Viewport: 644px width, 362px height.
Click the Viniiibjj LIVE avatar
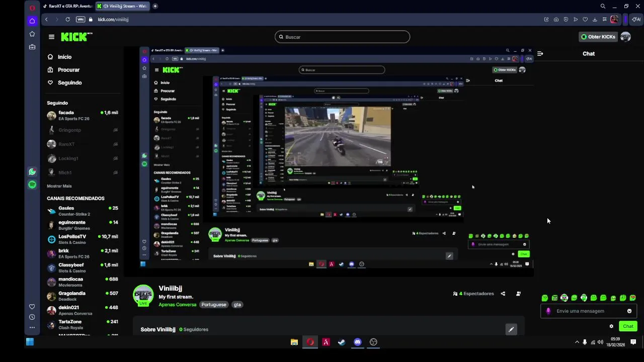pos(143,295)
